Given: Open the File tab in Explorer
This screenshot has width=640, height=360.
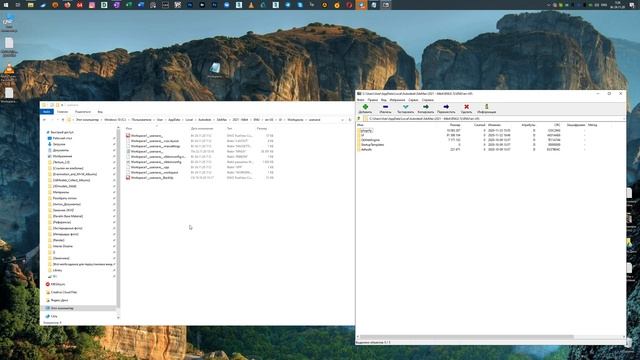Looking at the screenshot, I should click(47, 112).
